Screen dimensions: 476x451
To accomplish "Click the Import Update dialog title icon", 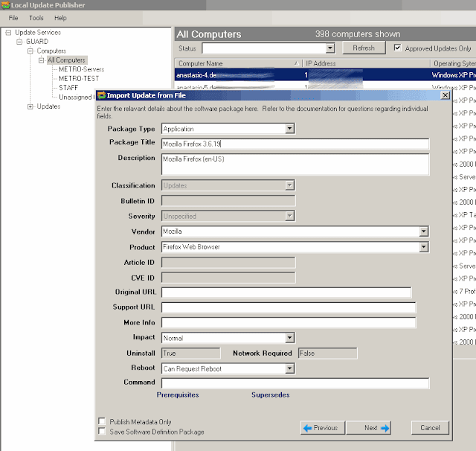I will pos(101,95).
